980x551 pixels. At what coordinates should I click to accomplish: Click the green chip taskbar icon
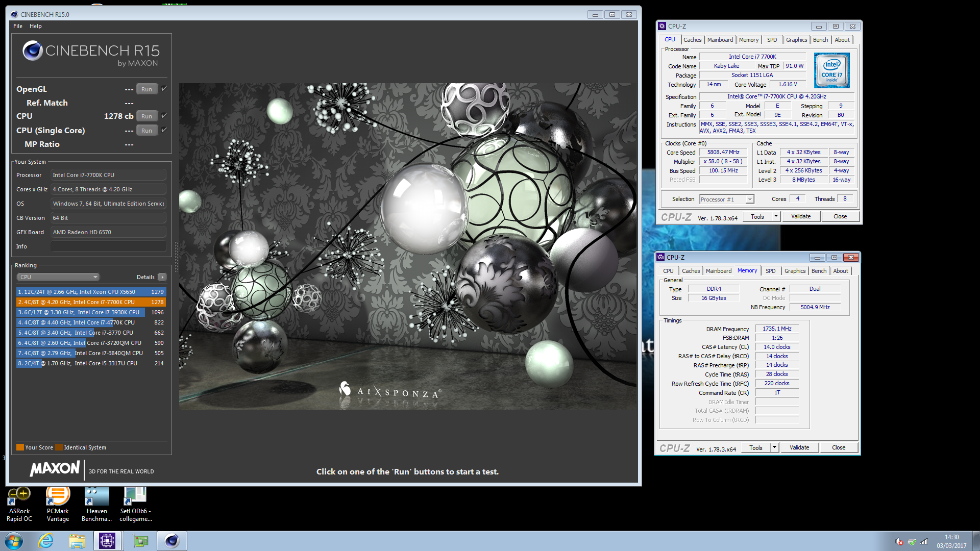[140, 541]
